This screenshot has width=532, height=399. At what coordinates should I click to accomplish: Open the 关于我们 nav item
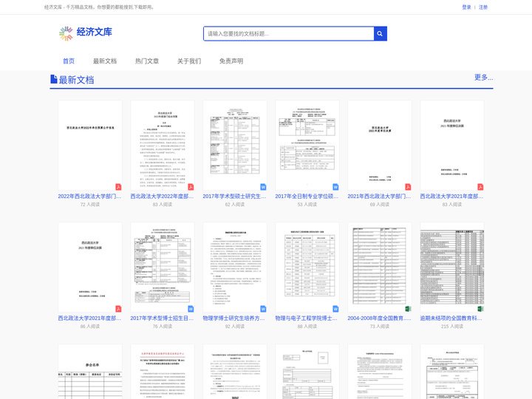(x=189, y=61)
